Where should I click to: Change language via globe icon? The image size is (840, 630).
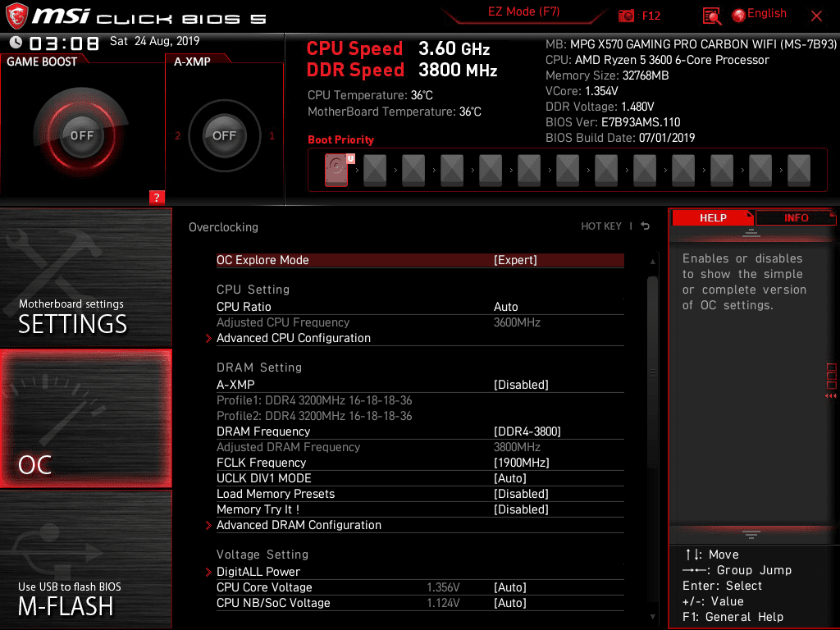pyautogui.click(x=739, y=16)
